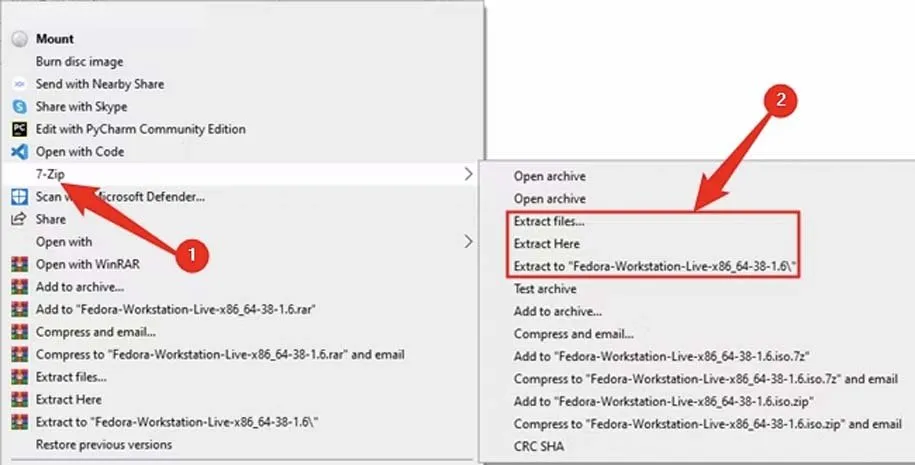Expand the 7-Zip submenu arrow

coord(469,174)
